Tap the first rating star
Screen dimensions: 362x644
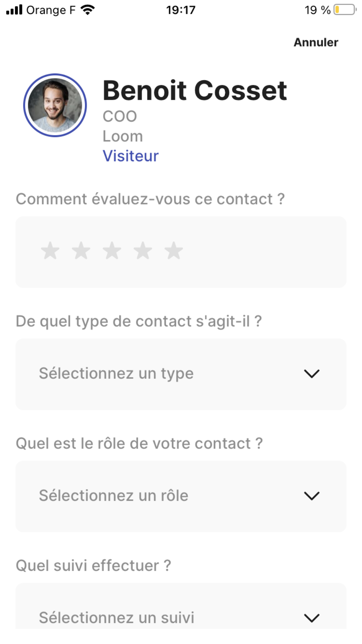tap(50, 250)
